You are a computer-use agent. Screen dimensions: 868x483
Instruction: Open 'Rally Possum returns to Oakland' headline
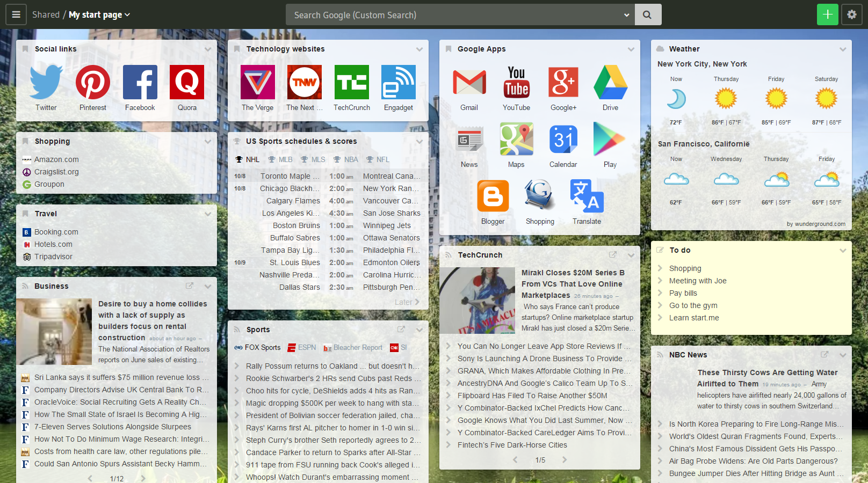point(333,366)
